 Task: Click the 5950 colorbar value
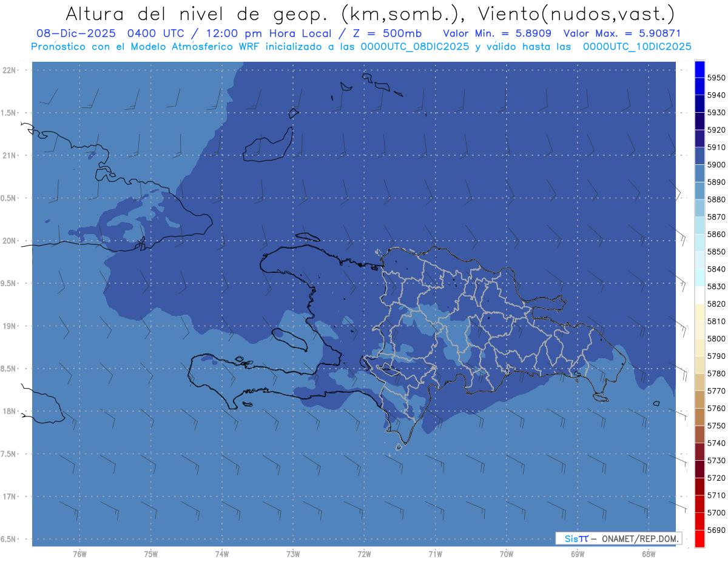tap(716, 78)
